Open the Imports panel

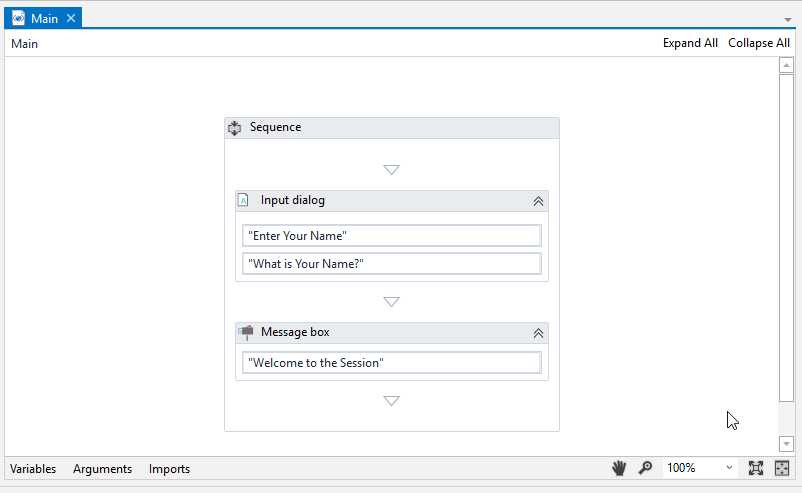(x=169, y=469)
